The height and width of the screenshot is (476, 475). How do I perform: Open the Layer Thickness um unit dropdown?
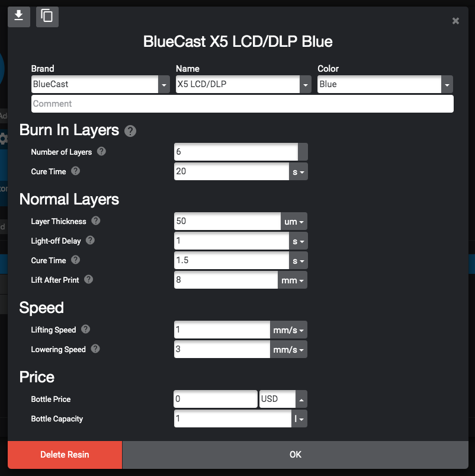(294, 221)
